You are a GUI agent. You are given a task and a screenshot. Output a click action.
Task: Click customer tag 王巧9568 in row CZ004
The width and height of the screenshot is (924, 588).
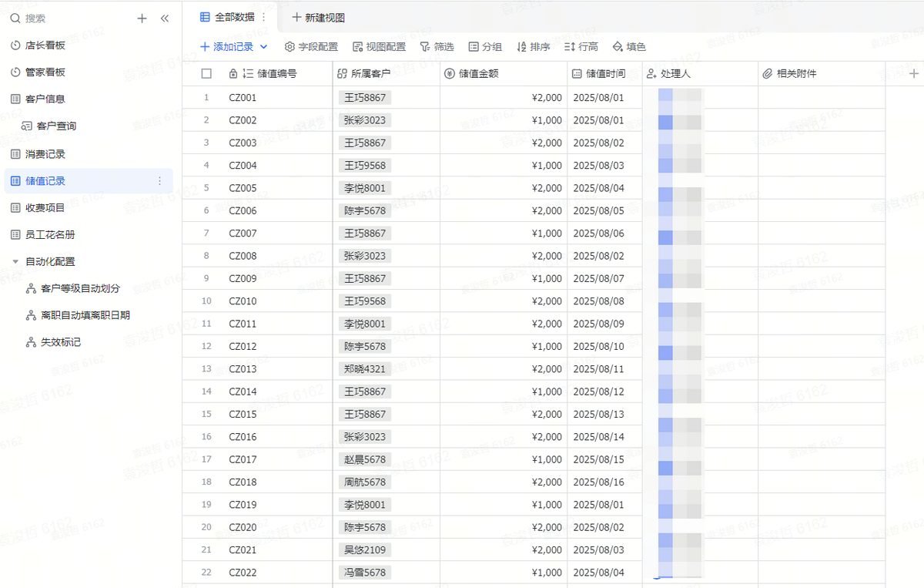point(365,166)
